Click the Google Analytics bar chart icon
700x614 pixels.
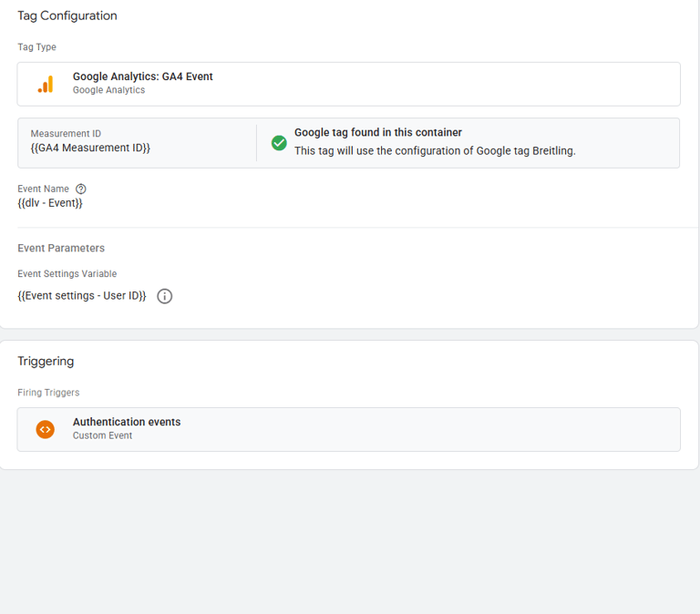(45, 84)
